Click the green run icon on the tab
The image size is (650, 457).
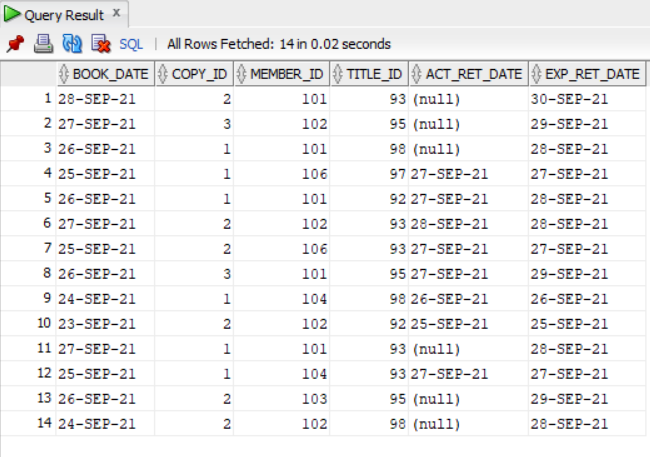click(x=11, y=14)
